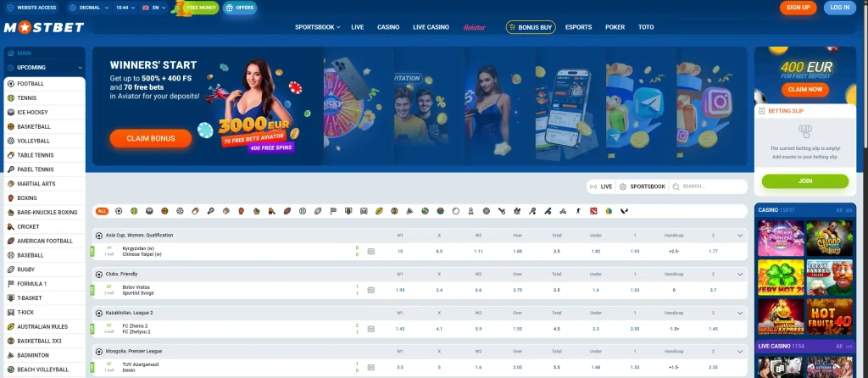Screen dimensions: 868x378
Task: Open Instagram promo banner thumbnail
Action: (x=712, y=106)
